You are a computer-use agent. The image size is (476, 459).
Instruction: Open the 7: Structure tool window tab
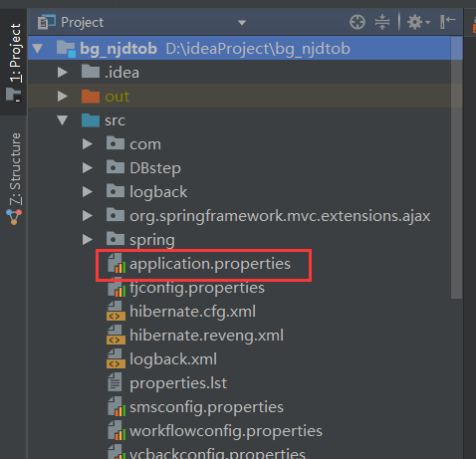[x=14, y=178]
